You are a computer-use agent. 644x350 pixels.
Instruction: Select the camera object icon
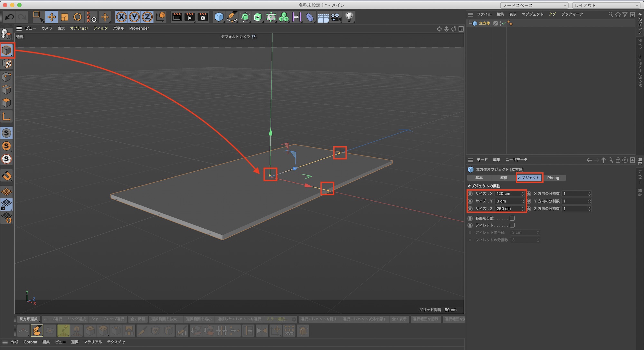point(336,17)
